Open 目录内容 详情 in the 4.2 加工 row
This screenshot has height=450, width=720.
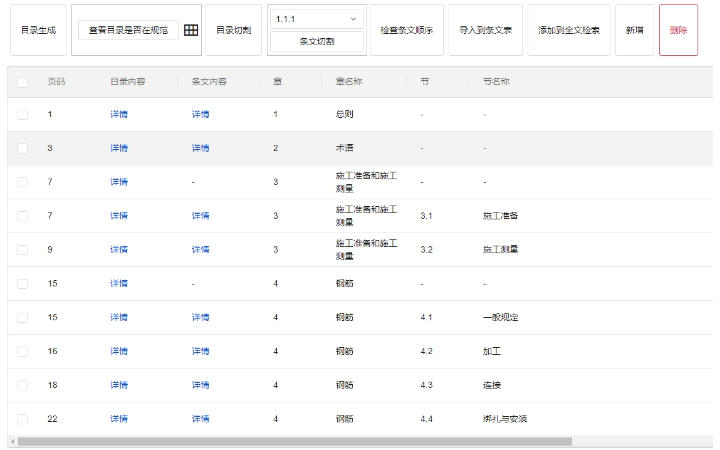119,351
